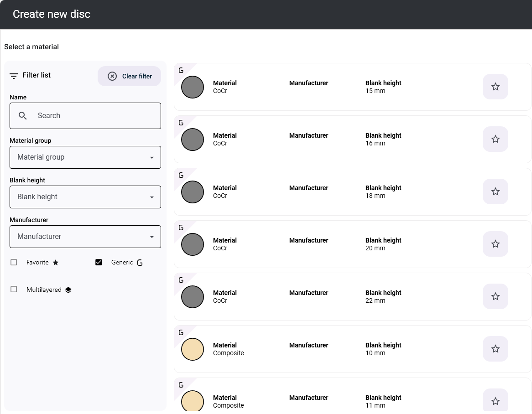The width and height of the screenshot is (532, 414).
Task: Click the star icon beside Favorite
Action: pyautogui.click(x=56, y=263)
